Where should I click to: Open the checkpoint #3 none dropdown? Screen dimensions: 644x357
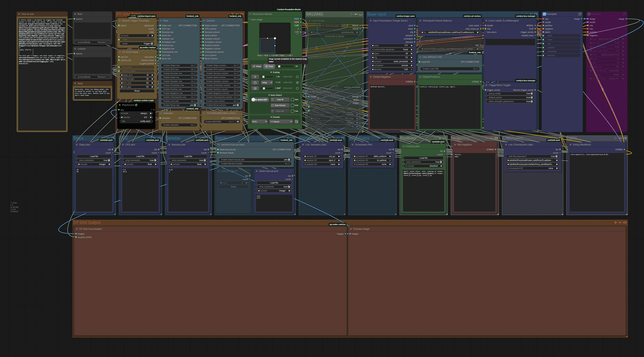point(532,168)
